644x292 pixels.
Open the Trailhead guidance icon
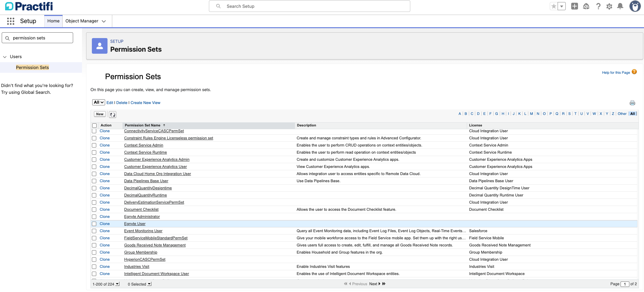coord(586,6)
